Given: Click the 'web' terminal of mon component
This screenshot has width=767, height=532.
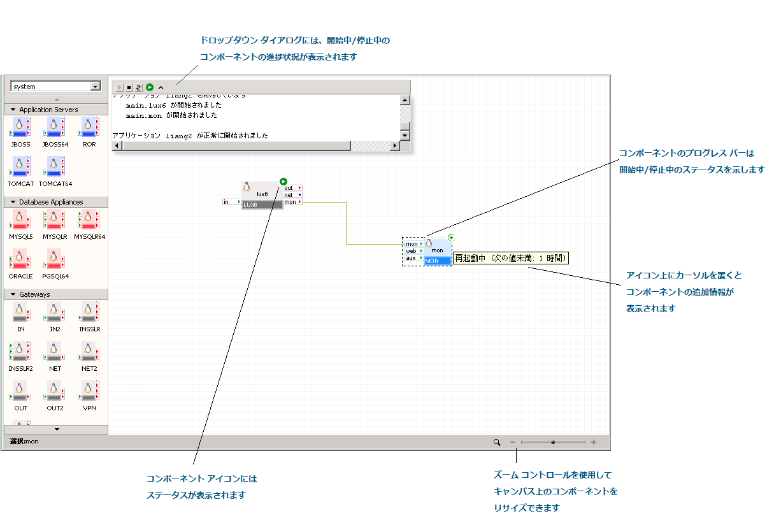Looking at the screenshot, I should pos(414,251).
